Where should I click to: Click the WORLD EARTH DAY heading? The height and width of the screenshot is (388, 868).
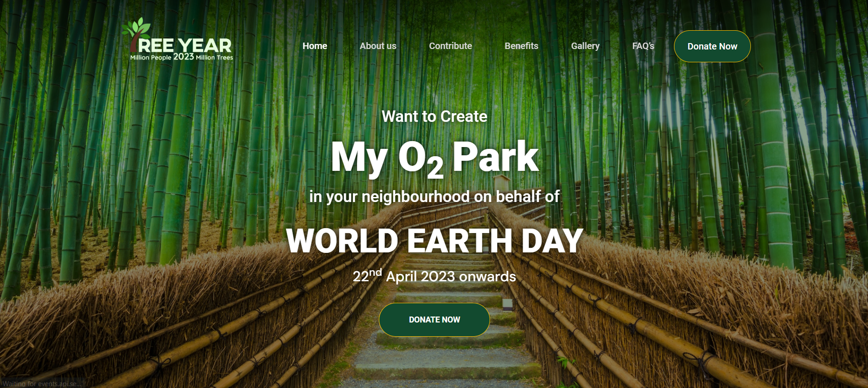click(434, 241)
